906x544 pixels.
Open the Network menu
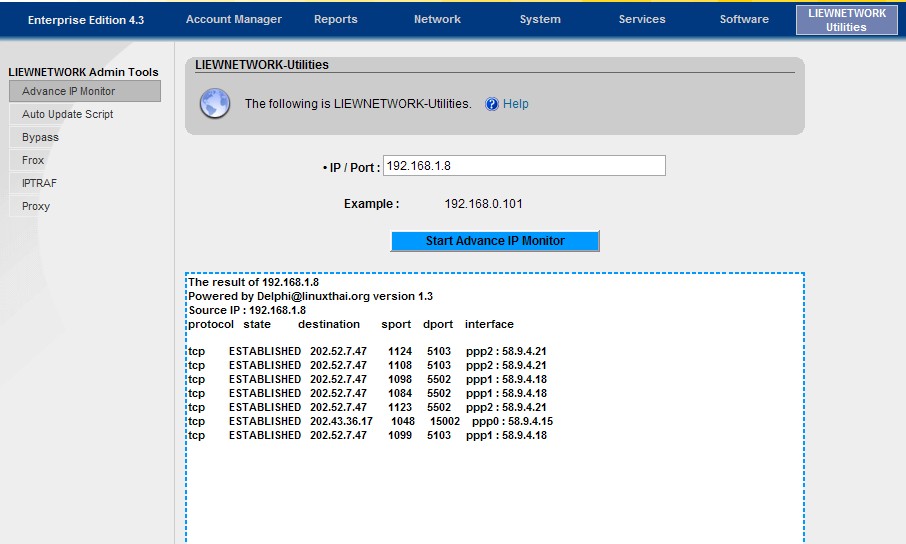tap(437, 19)
